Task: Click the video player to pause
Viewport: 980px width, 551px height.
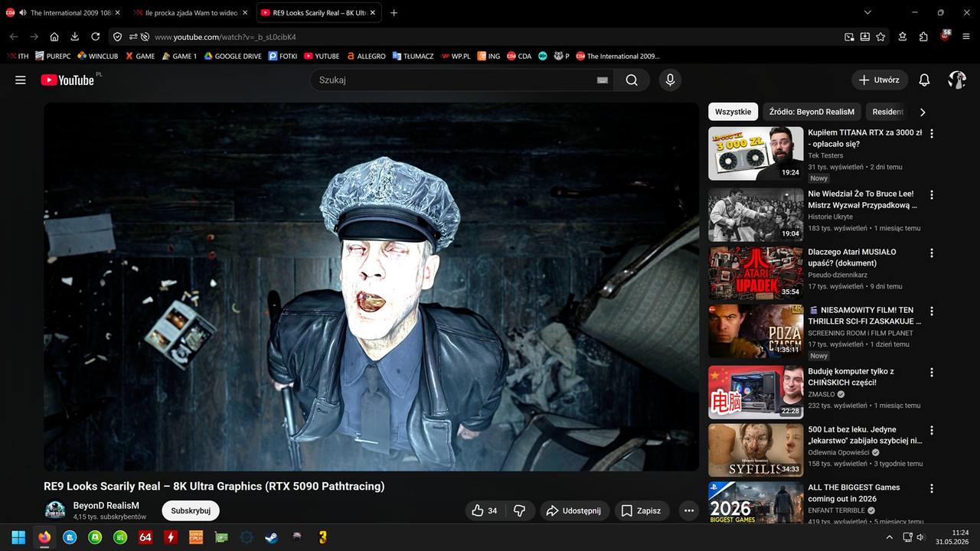Action: pyautogui.click(x=371, y=287)
